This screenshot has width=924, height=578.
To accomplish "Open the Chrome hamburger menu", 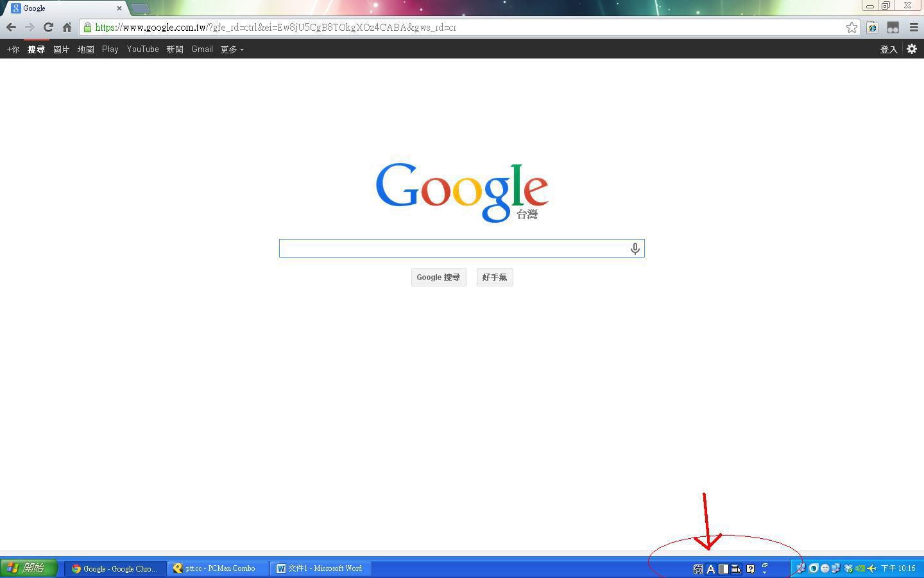I will coord(914,28).
